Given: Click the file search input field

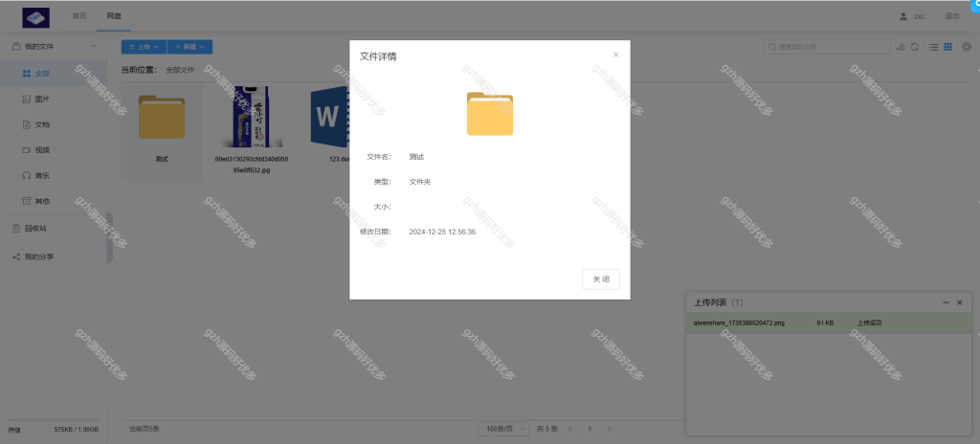Looking at the screenshot, I should 828,47.
